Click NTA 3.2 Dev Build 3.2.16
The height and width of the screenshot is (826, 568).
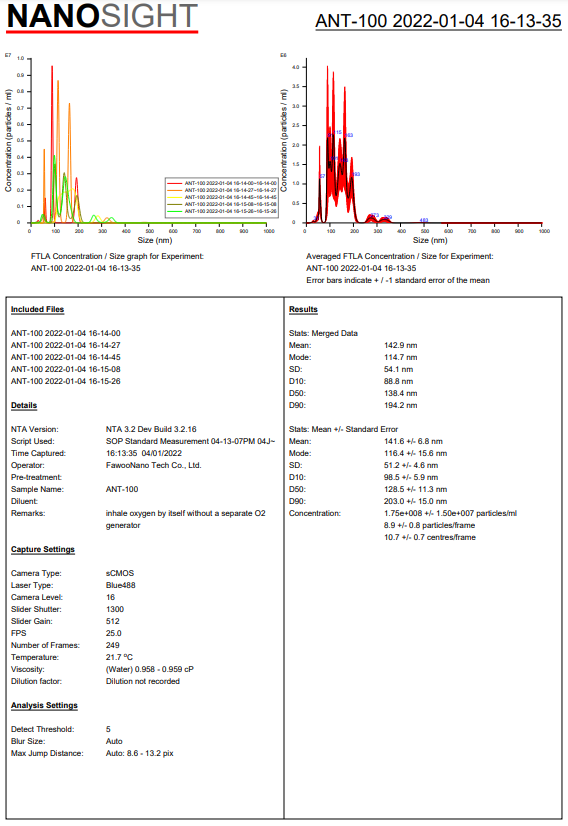[151, 429]
